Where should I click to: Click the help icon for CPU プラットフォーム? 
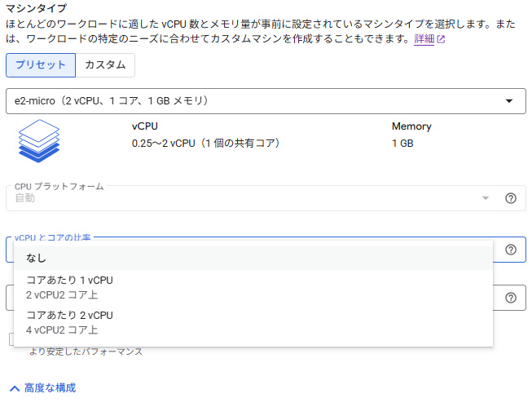(511, 198)
